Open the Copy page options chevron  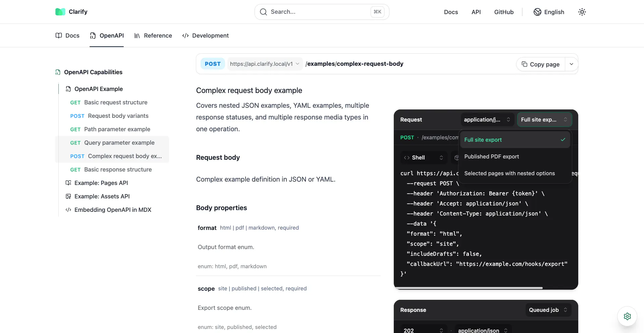(x=572, y=64)
